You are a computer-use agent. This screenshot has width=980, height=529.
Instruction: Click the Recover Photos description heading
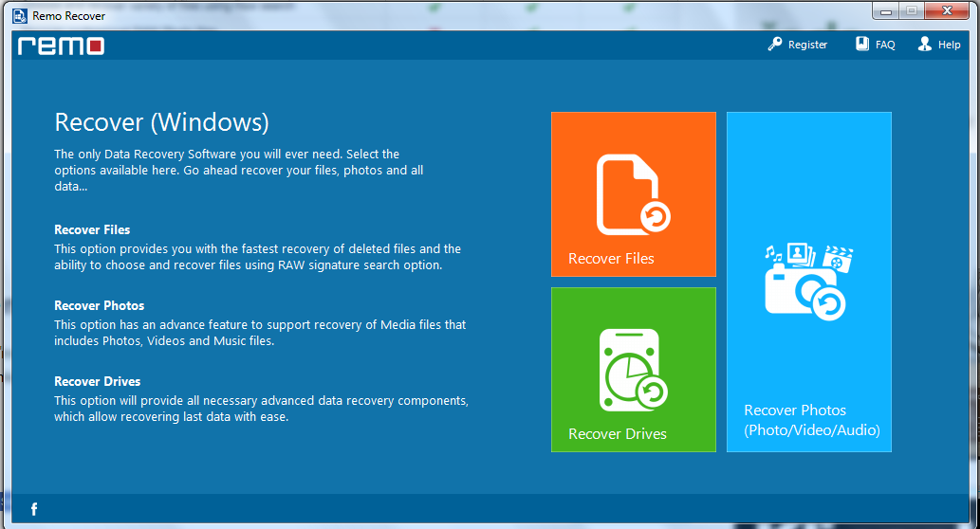99,305
